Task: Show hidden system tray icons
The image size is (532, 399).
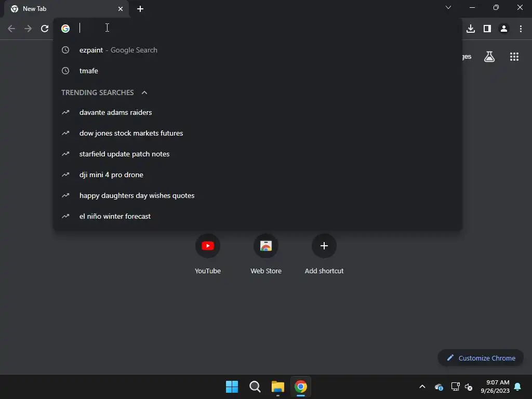Action: 422,387
